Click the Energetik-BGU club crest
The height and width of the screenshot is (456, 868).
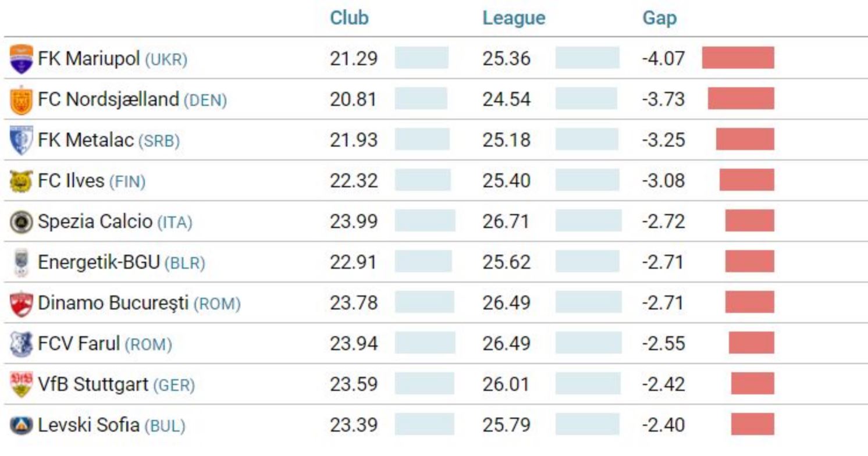pos(22,263)
